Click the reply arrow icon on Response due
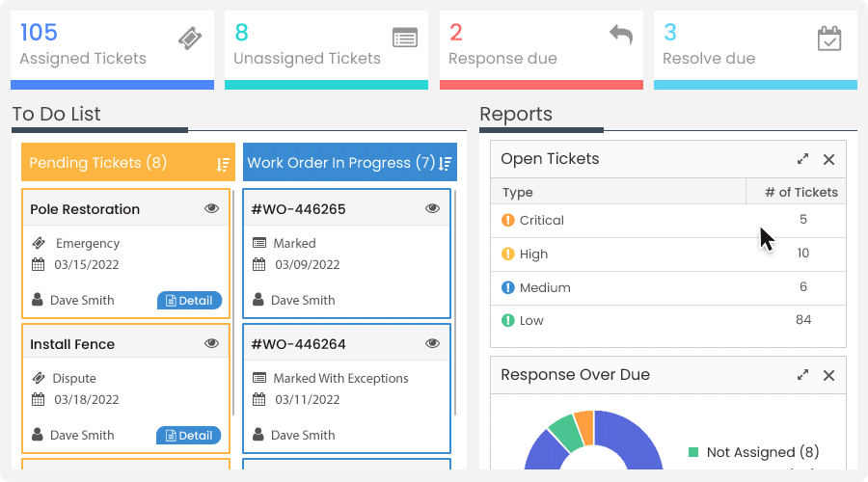This screenshot has height=482, width=868. point(621,35)
